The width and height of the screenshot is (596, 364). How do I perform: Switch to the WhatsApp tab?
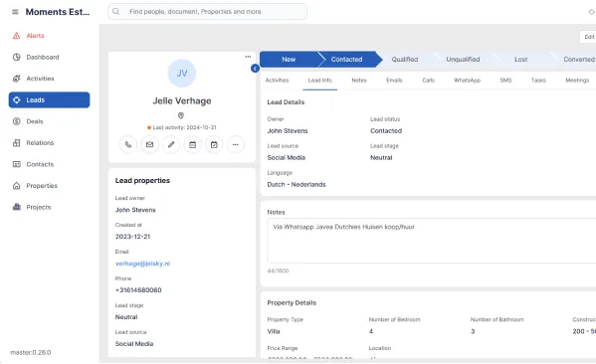point(467,81)
